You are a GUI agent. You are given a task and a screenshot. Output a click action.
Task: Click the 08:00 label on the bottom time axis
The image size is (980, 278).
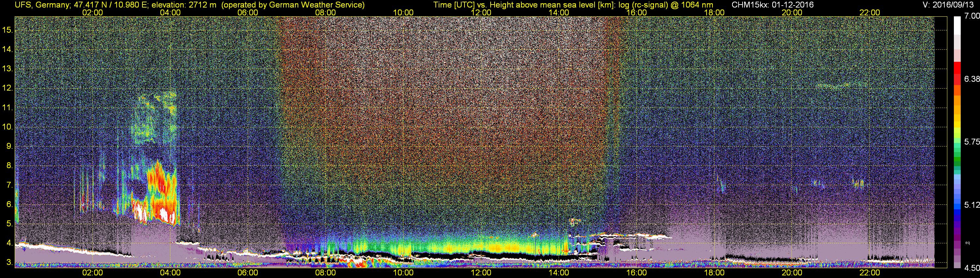325,273
